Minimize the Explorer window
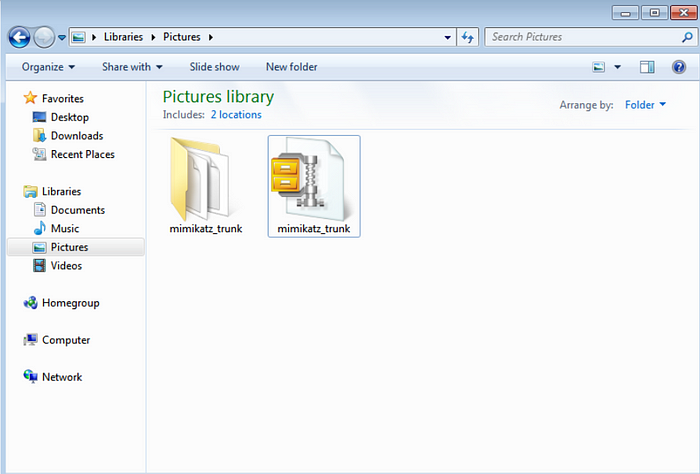This screenshot has width=700, height=474. point(625,13)
